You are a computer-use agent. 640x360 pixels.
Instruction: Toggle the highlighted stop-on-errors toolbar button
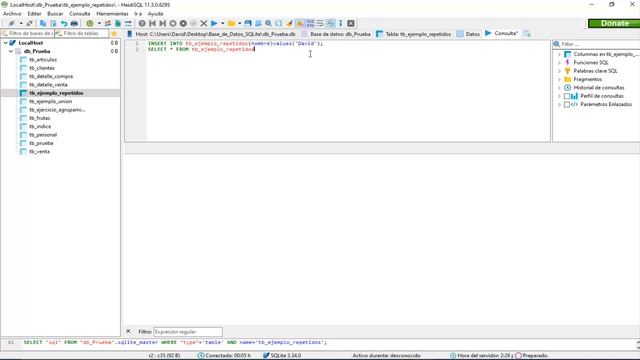click(x=300, y=24)
